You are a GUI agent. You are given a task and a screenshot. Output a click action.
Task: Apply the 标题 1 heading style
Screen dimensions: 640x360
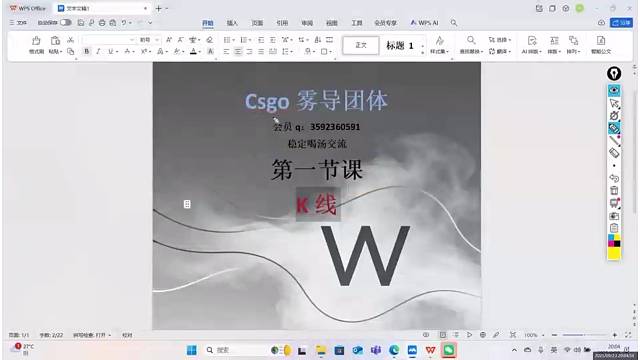click(x=400, y=45)
